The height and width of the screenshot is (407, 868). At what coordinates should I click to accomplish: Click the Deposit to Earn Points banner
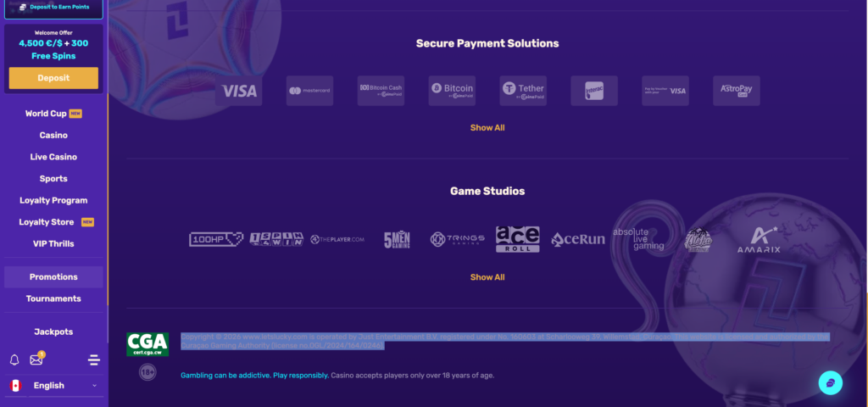(53, 8)
